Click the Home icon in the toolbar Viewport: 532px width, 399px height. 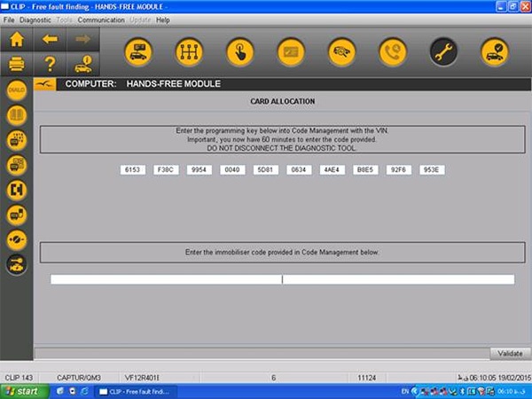pyautogui.click(x=16, y=40)
